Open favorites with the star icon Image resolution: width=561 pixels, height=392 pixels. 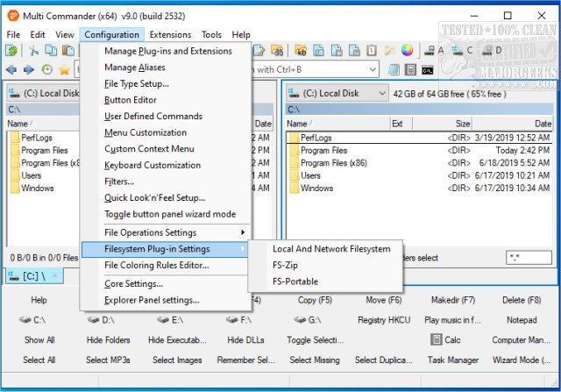coord(64,69)
